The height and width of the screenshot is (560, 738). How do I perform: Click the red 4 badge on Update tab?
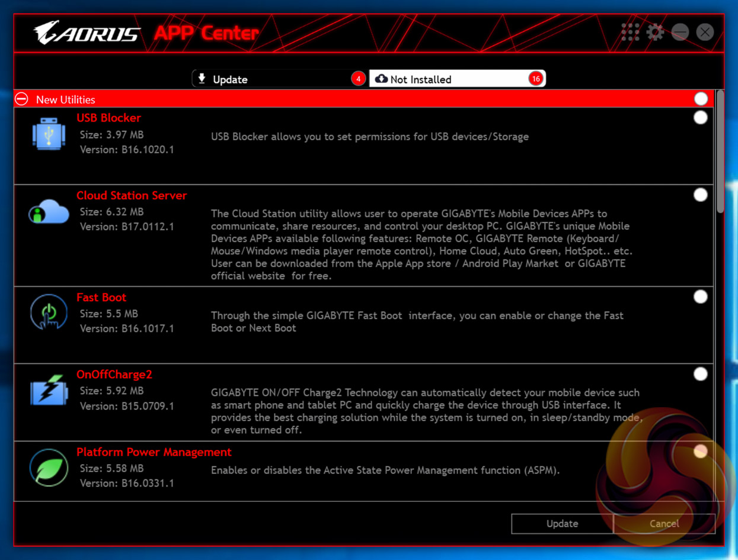[x=358, y=79]
